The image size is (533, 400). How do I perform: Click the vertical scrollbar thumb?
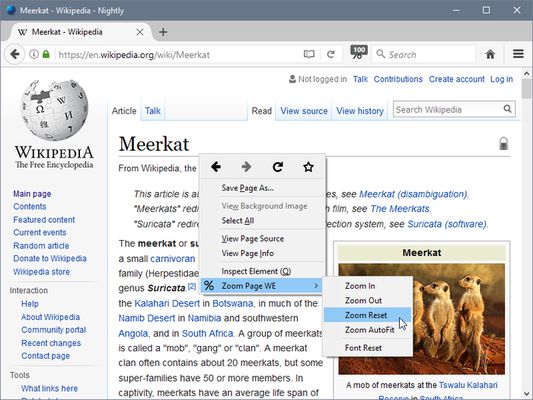[x=527, y=88]
